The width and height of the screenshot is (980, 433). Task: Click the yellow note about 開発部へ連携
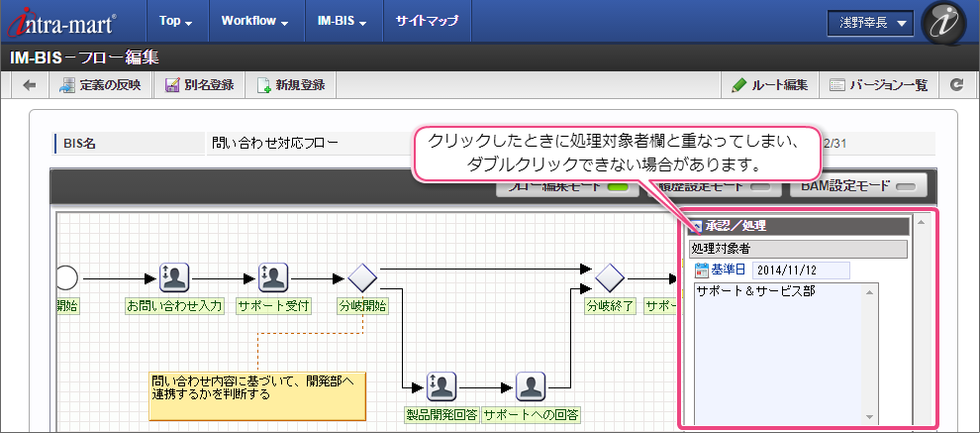tap(257, 396)
